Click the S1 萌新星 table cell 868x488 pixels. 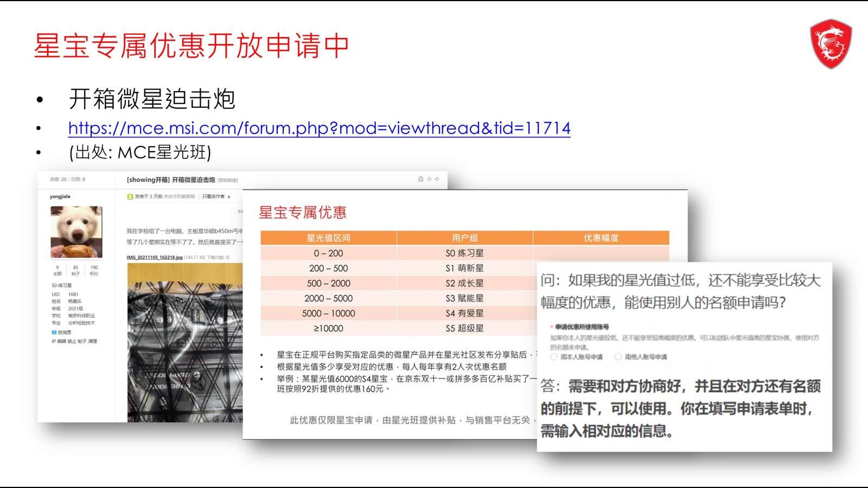[465, 268]
